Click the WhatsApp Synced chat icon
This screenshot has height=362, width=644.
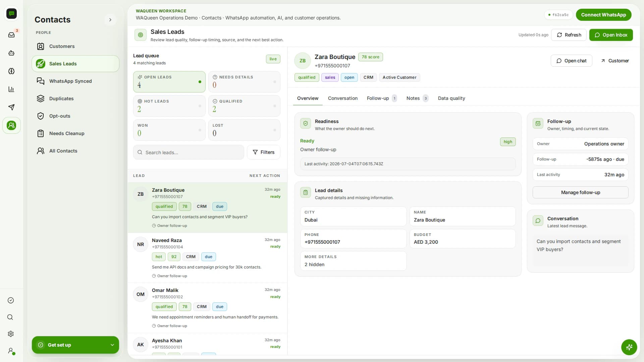click(41, 81)
